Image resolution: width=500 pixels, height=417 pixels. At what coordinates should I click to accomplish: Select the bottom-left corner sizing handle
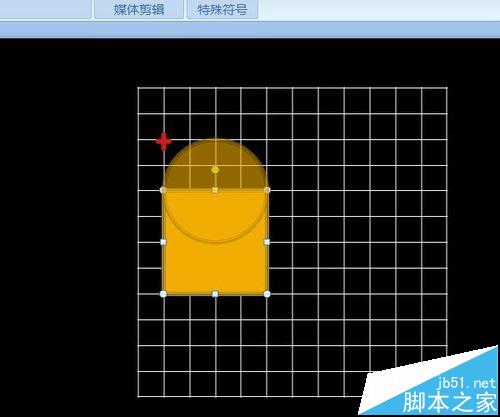tap(163, 294)
